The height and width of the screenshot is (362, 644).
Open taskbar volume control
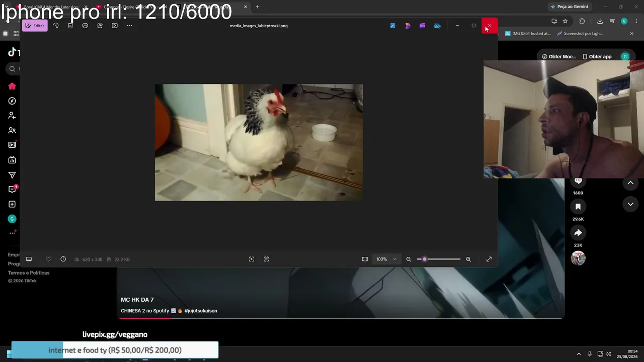pos(608,354)
